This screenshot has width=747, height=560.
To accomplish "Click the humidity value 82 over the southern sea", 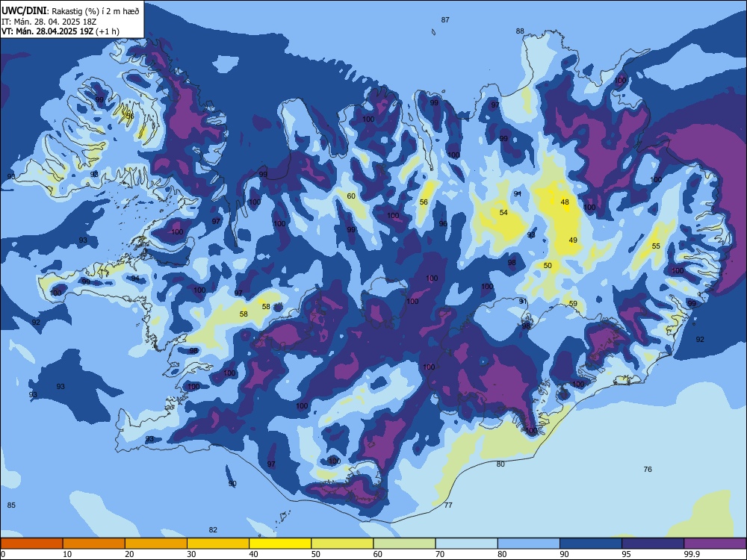I will click(x=213, y=529).
